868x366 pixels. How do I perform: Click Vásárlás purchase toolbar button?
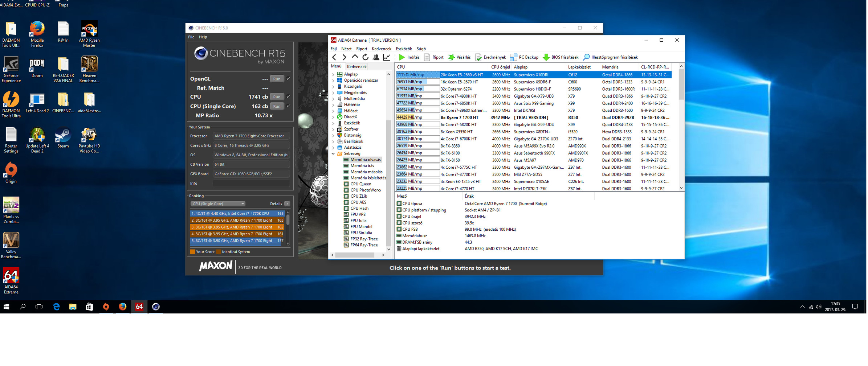coord(460,57)
